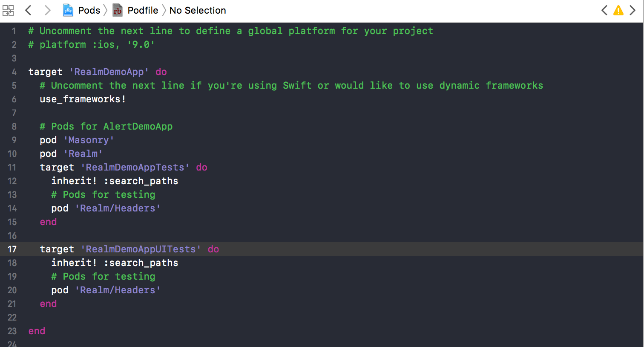Place cursor on 'RealmDemoApp' target string

click(109, 72)
